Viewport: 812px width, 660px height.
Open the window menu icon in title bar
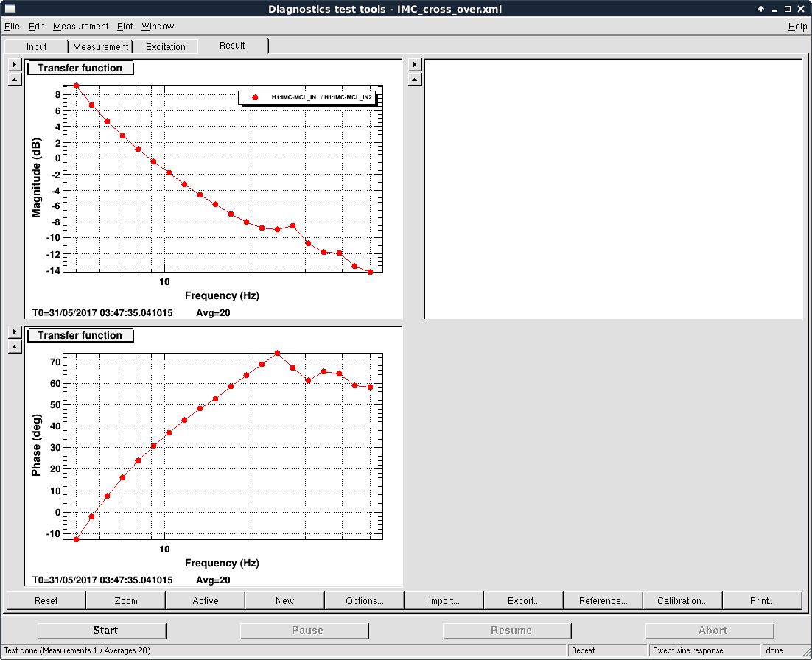coord(10,8)
